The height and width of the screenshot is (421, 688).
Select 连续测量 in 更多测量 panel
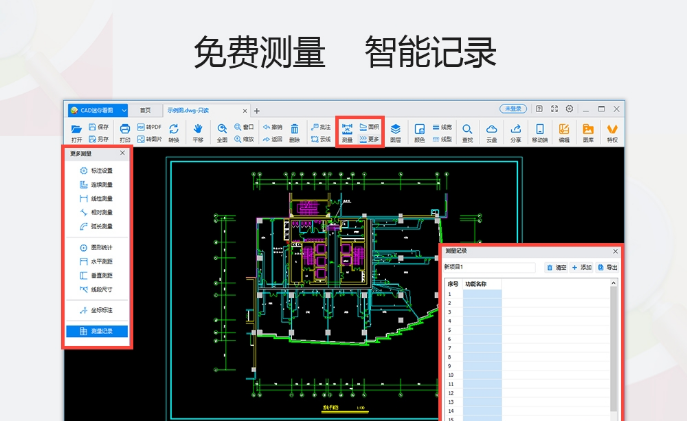(97, 184)
